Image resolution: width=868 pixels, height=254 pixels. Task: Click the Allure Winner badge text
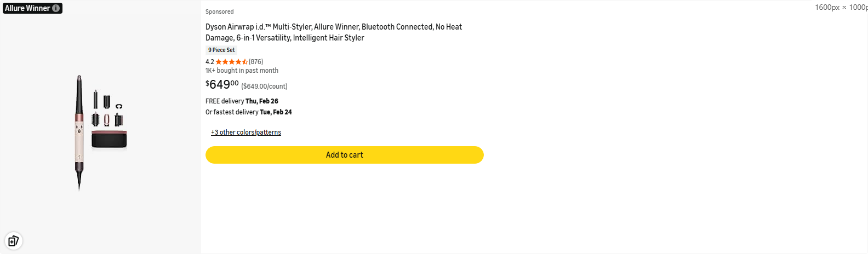27,8
